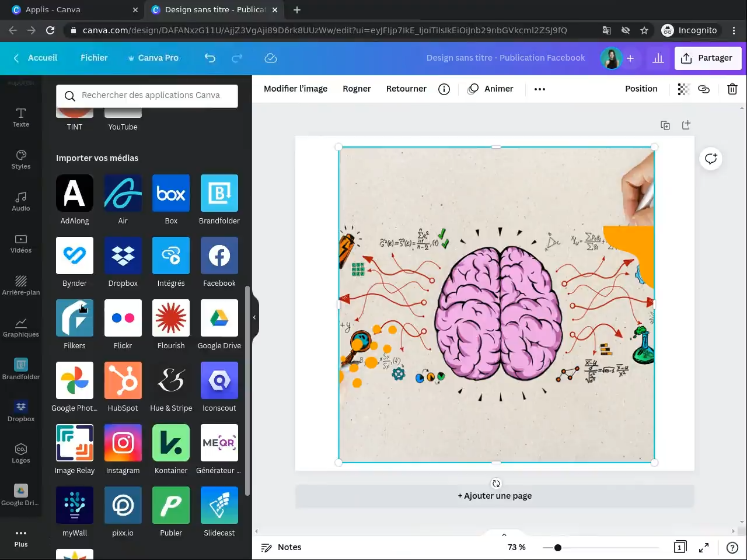
Task: Open the Texte side panel tab
Action: 21,117
